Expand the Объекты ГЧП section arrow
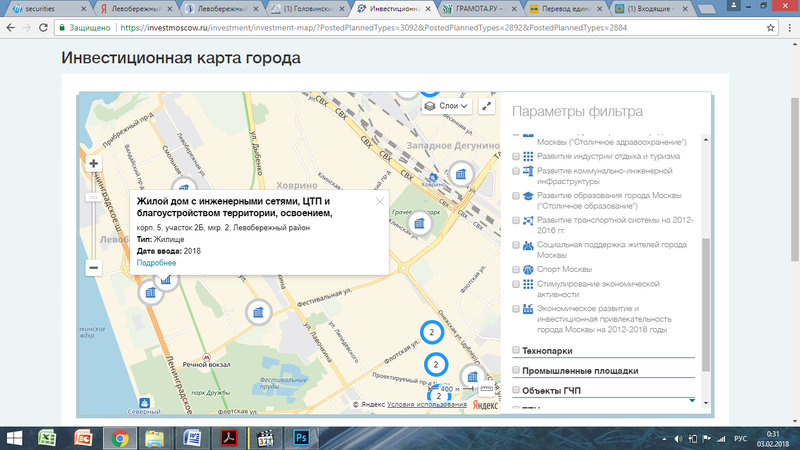Image resolution: width=800 pixels, height=450 pixels. pos(693,398)
